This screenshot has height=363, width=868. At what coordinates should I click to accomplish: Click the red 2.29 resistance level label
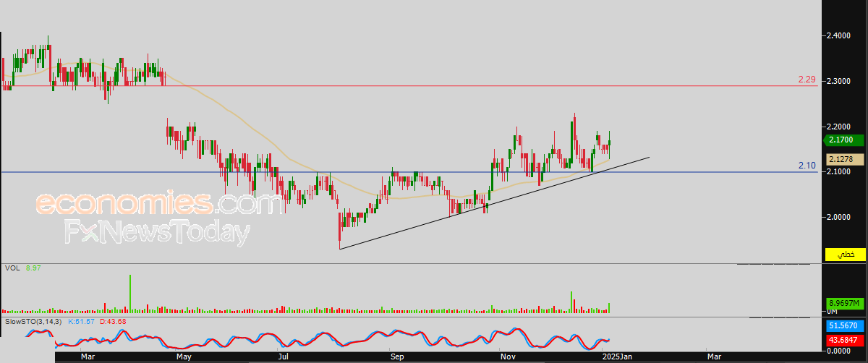click(807, 79)
